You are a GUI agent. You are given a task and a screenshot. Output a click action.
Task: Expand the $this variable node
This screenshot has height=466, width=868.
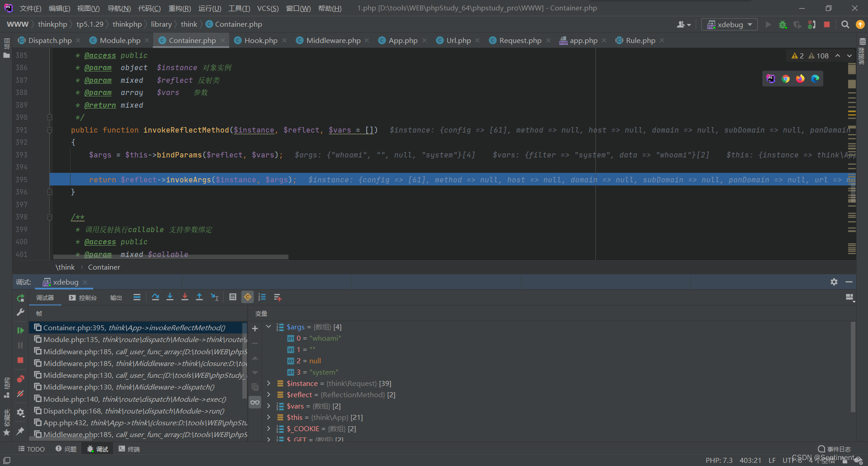(269, 417)
